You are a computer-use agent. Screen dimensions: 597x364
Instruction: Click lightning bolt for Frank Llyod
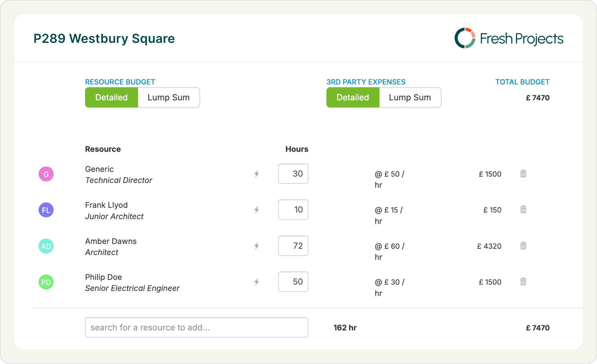pos(257,210)
